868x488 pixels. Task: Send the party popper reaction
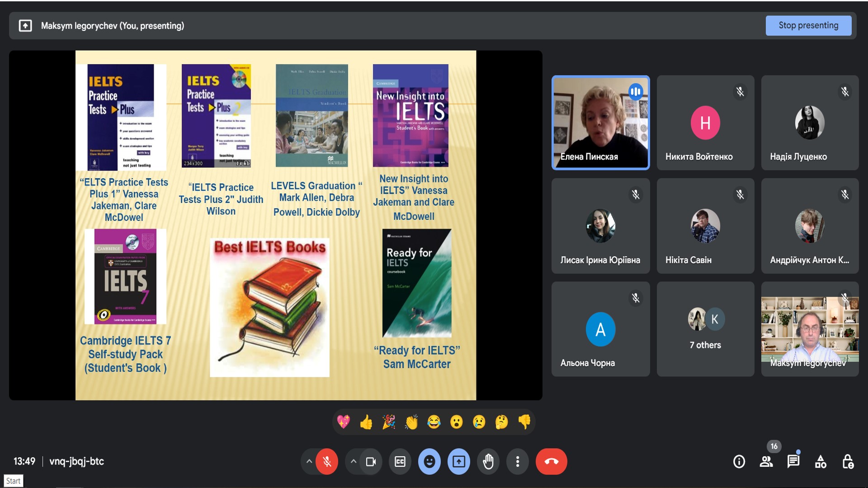click(389, 422)
